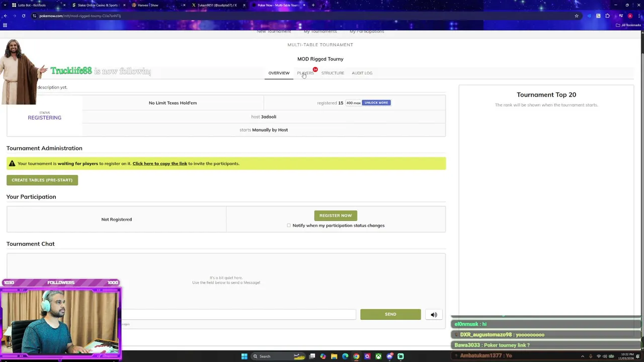Open volume control in system tray

click(x=604, y=356)
